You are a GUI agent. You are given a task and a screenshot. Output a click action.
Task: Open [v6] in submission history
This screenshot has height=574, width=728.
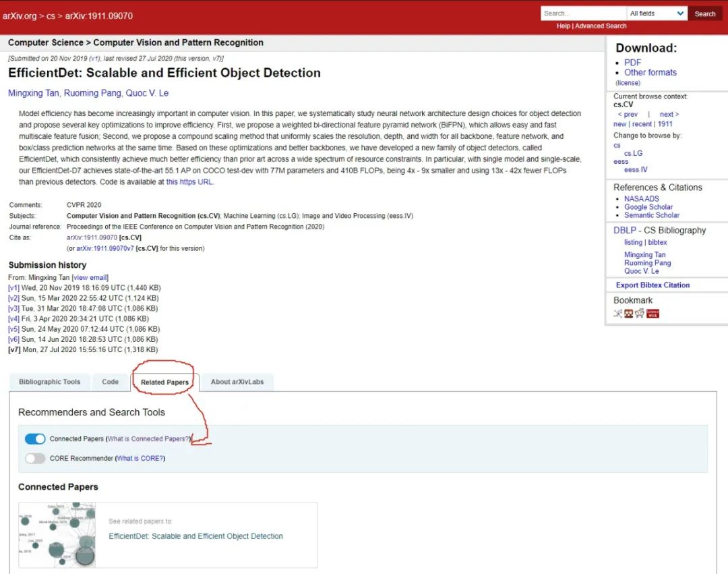13,339
